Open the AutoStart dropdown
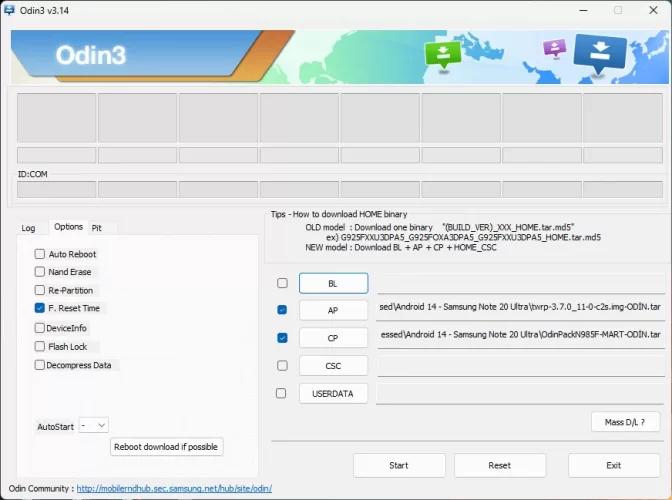The height and width of the screenshot is (500, 672). click(x=94, y=426)
